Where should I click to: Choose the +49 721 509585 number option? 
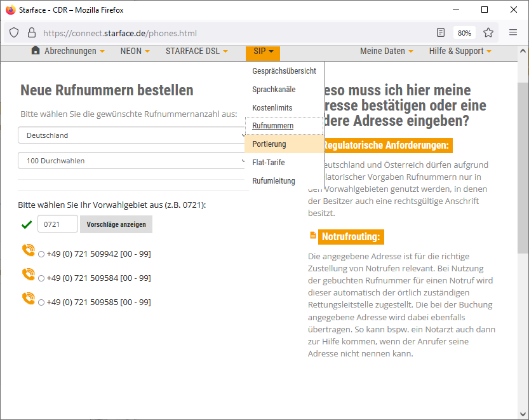tap(41, 302)
